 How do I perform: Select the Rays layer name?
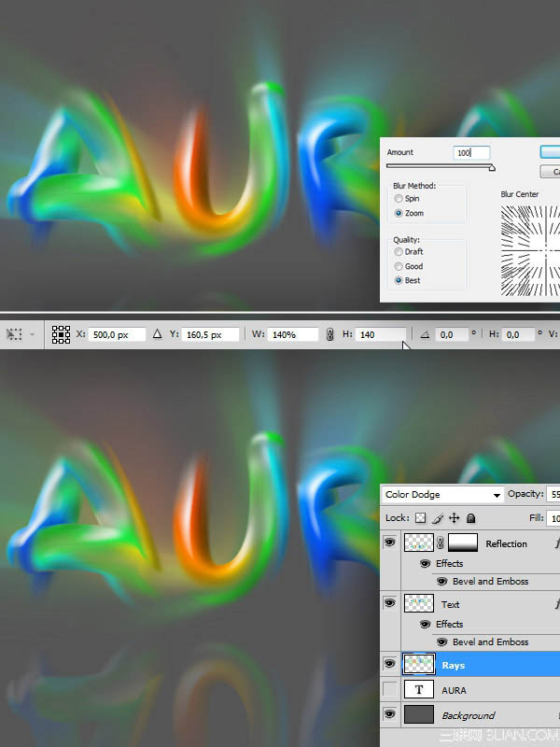[454, 665]
